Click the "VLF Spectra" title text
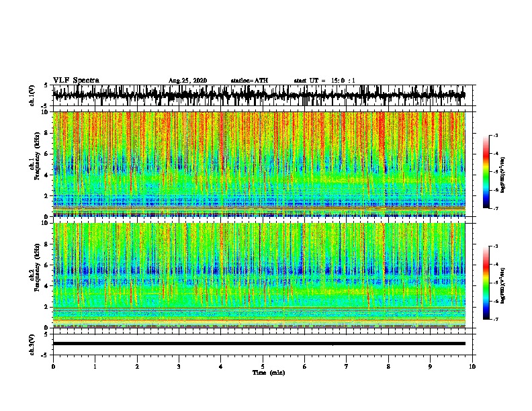 (76, 81)
